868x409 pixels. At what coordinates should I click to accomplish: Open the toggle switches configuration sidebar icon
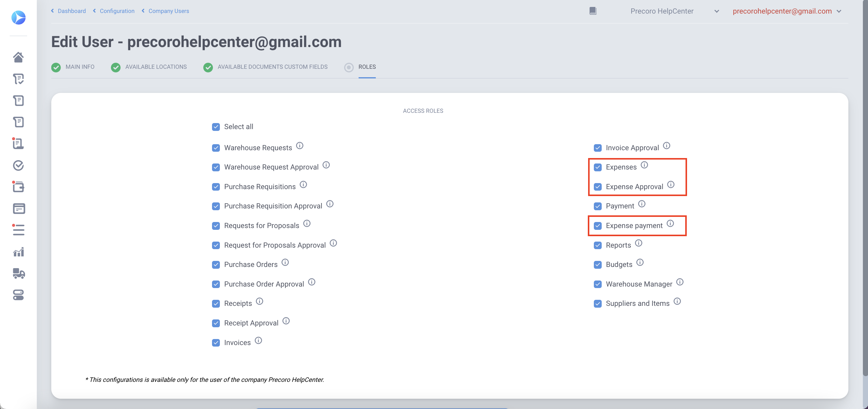[x=18, y=295]
